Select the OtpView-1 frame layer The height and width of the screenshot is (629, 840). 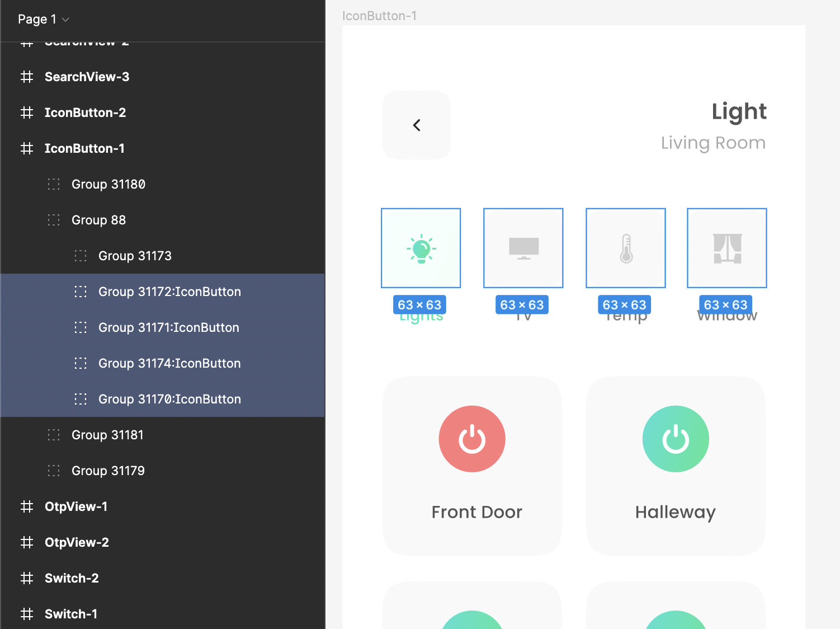pos(163,506)
